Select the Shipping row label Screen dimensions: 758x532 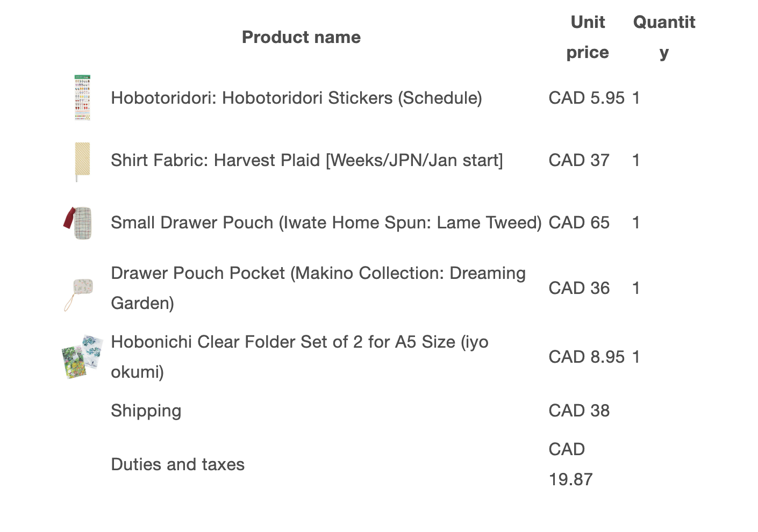146,411
